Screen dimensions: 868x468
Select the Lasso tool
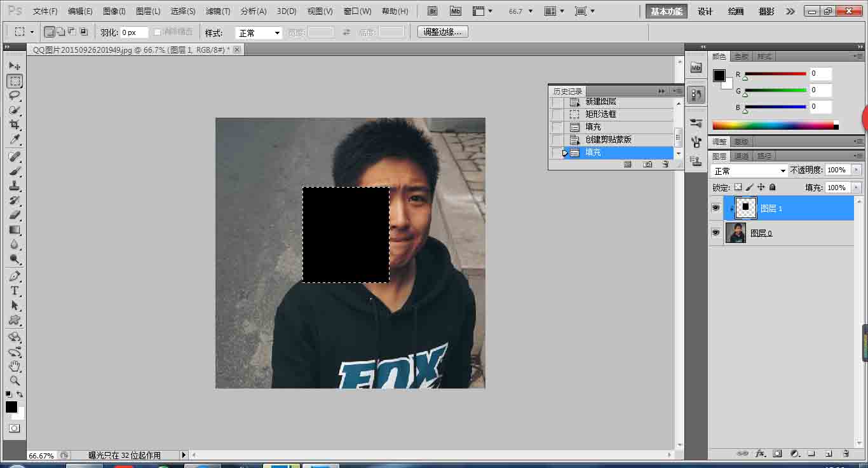(15, 95)
